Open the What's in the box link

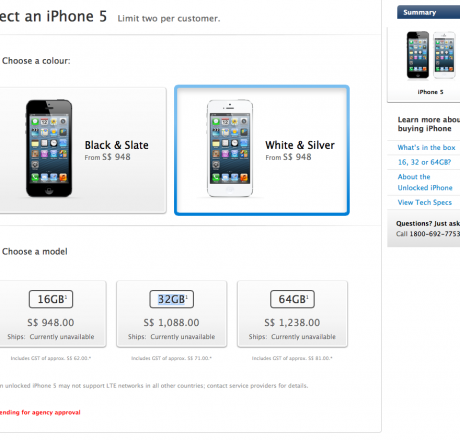click(426, 147)
